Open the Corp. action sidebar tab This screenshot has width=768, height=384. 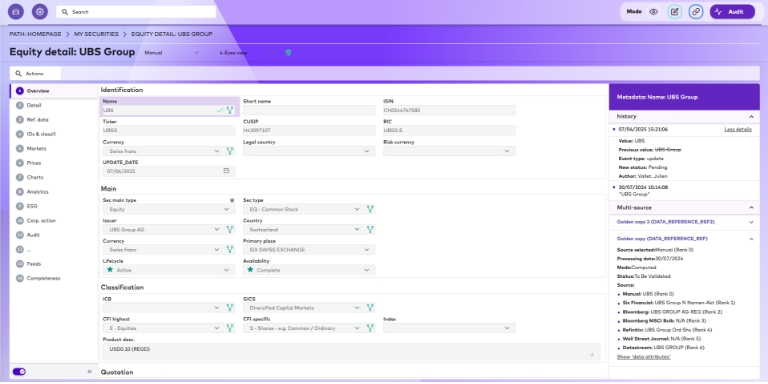pos(54,220)
